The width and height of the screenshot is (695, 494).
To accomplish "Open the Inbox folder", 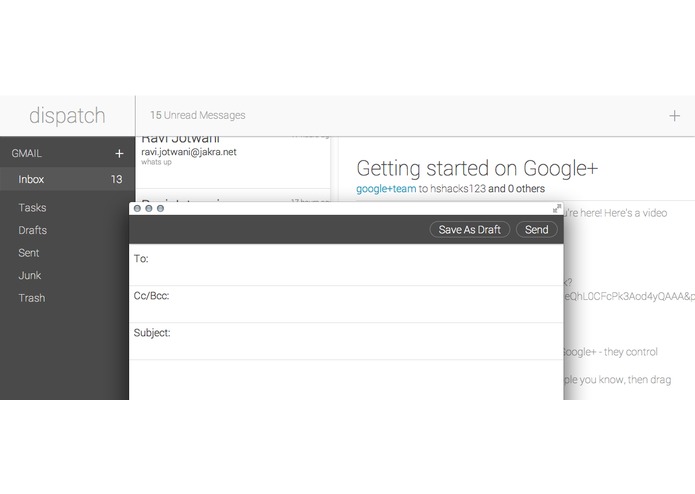I will click(x=67, y=179).
